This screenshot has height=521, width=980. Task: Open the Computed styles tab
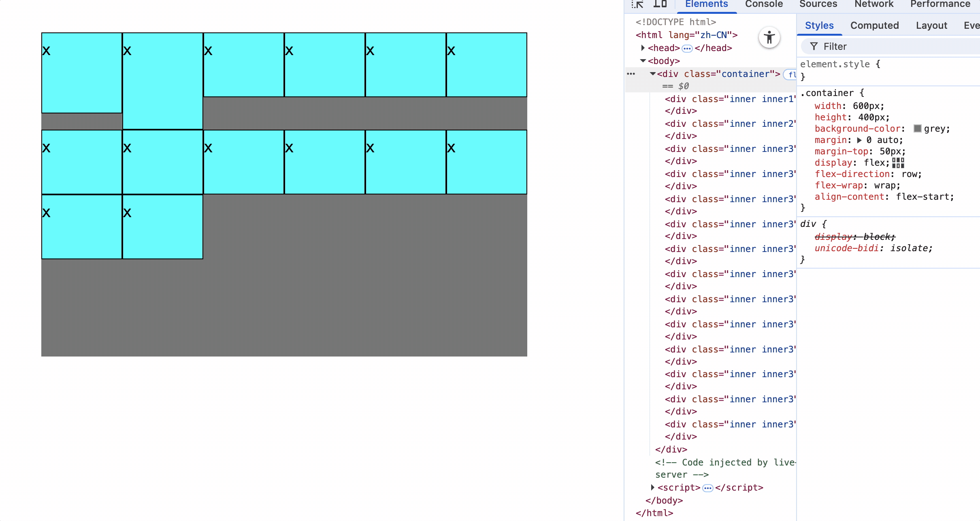[x=874, y=26]
